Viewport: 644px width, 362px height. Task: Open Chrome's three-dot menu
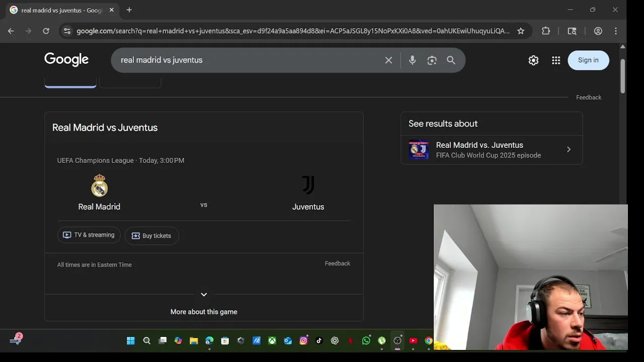click(x=616, y=31)
